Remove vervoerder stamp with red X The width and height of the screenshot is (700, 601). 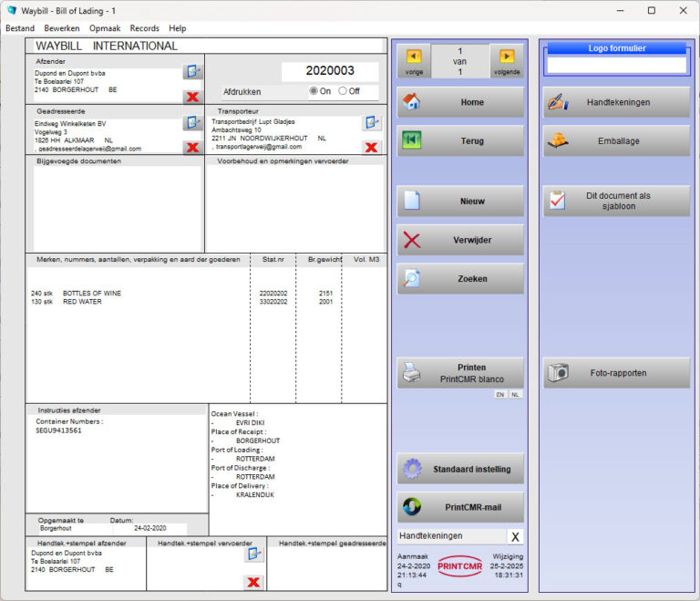[253, 582]
